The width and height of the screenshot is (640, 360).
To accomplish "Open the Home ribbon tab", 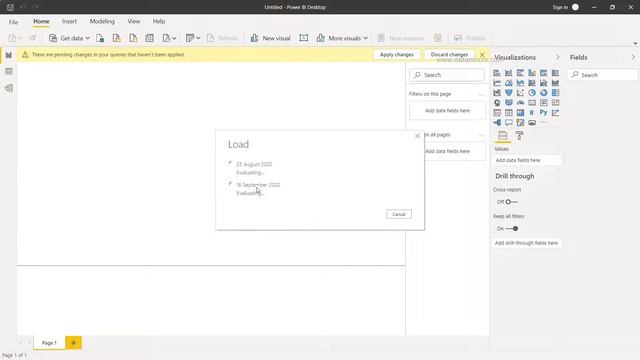I will [x=41, y=21].
